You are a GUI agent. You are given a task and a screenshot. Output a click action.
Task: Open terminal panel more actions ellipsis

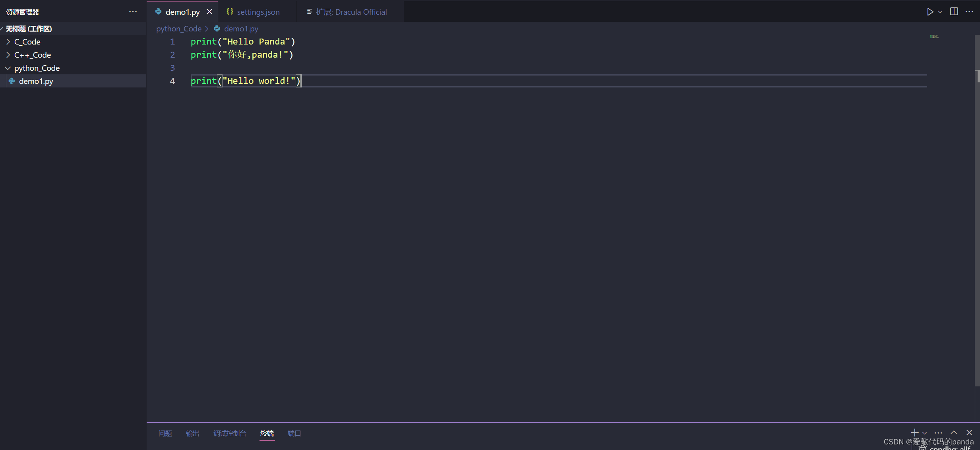click(x=938, y=433)
